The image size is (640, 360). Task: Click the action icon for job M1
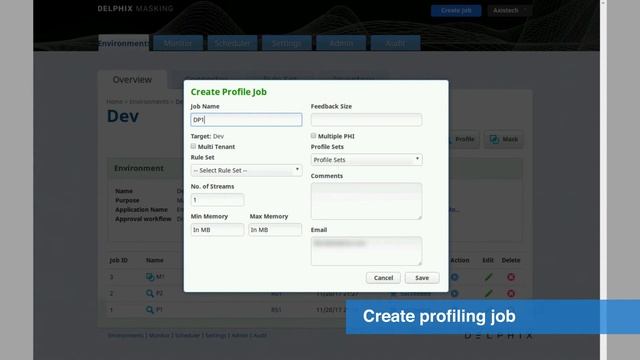click(454, 277)
